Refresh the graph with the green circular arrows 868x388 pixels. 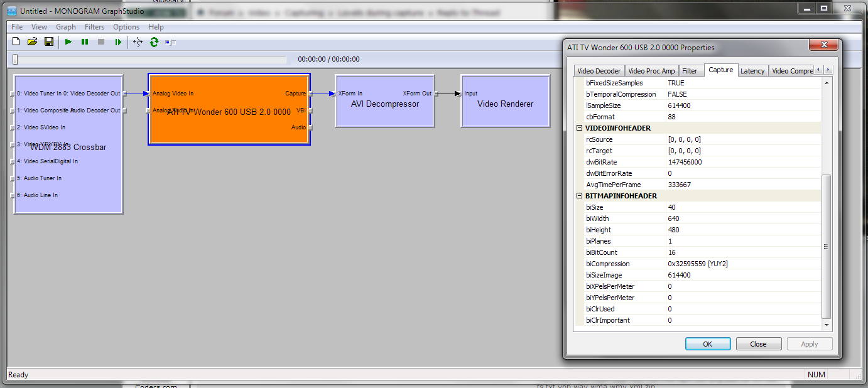[154, 42]
